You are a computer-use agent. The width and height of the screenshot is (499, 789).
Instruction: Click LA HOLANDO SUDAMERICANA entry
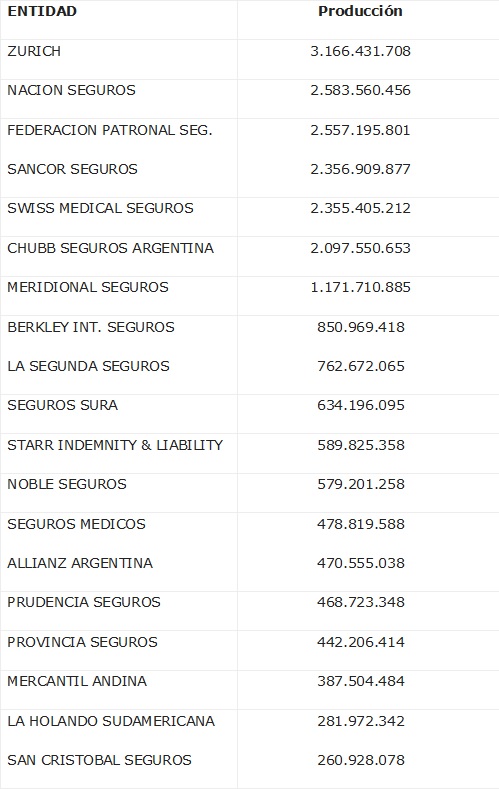point(111,721)
